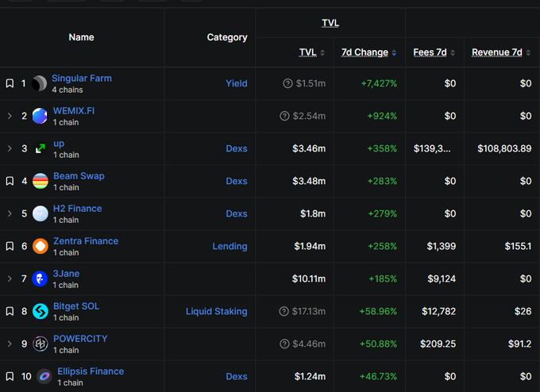Expand the H2 Finance row
The image size is (540, 392).
click(x=10, y=213)
